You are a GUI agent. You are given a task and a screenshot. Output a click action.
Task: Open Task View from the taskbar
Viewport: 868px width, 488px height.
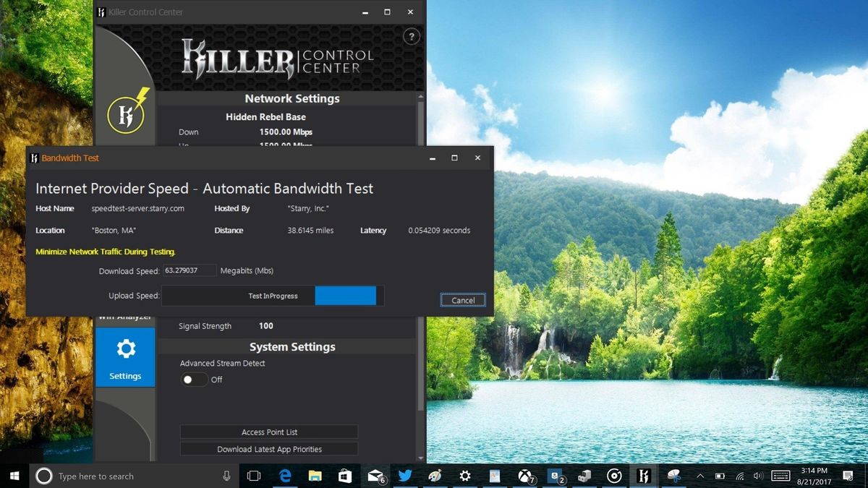(x=253, y=476)
